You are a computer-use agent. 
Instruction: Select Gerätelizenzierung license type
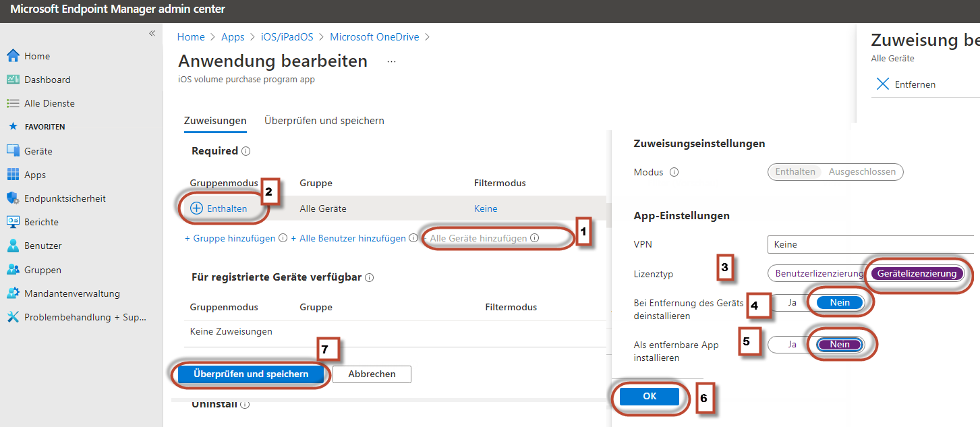[917, 274]
